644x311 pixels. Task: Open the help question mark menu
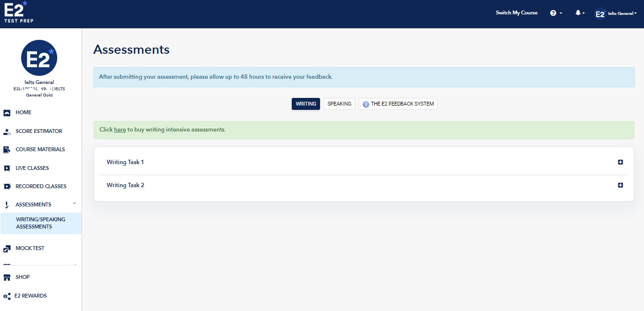tap(553, 13)
